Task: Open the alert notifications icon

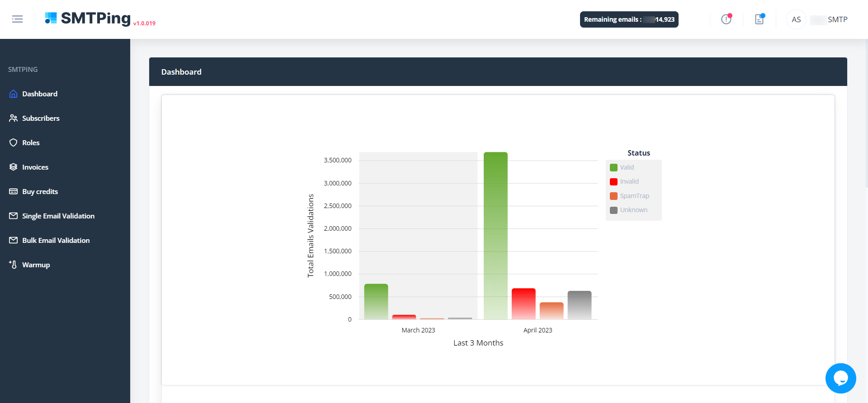Action: click(x=726, y=19)
